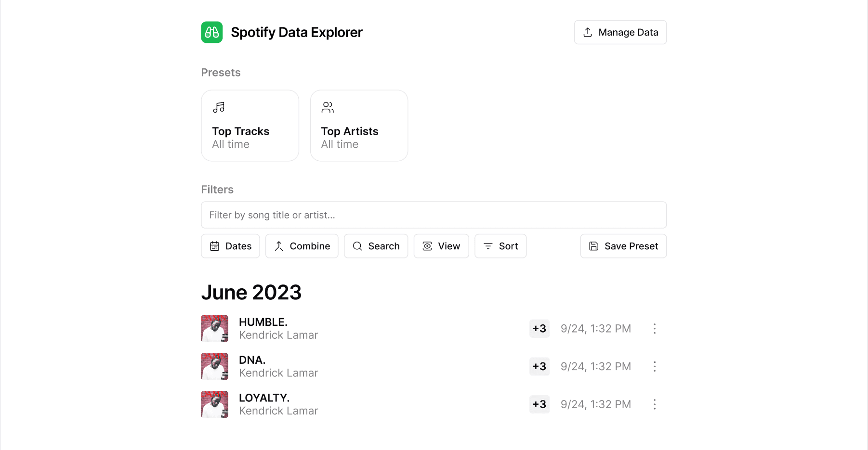Screen dimensions: 868x450
Task: Open the Dates filter
Action: pyautogui.click(x=230, y=246)
